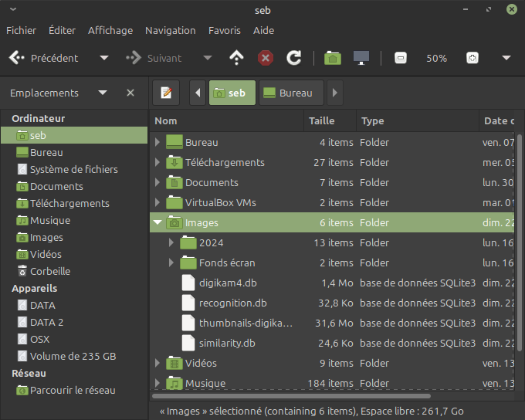Select Corbeille in the sidebar
Screen dimensions: 525x420
pos(49,271)
